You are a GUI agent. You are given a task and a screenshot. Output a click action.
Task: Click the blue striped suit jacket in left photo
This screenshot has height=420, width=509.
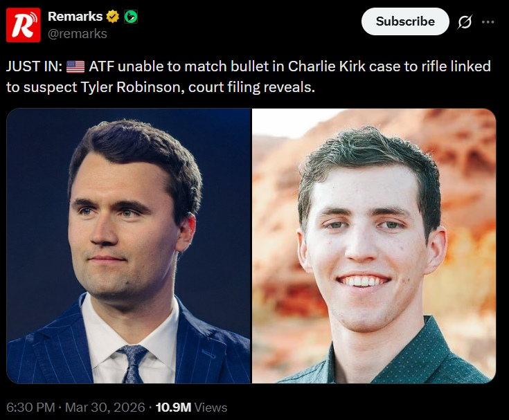(x=48, y=353)
